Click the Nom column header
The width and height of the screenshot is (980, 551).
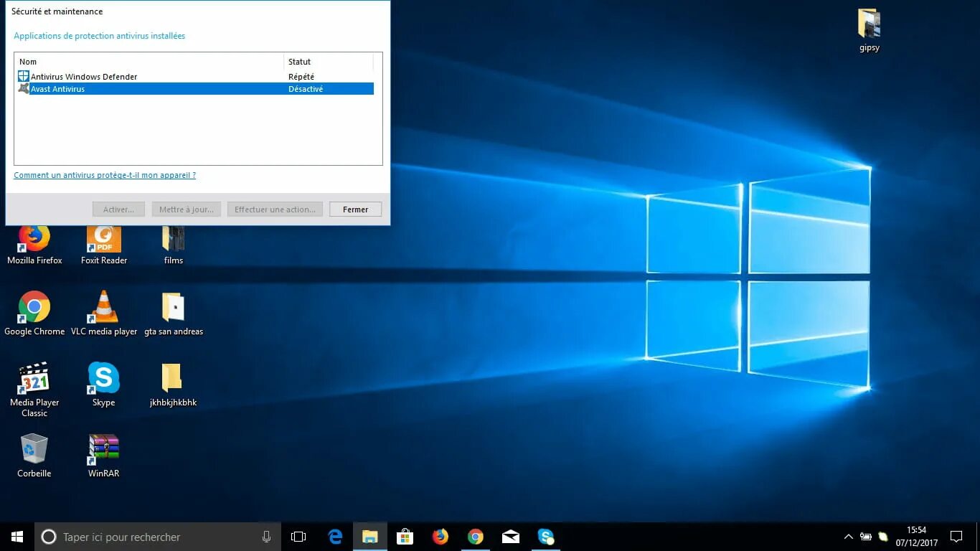tap(149, 62)
